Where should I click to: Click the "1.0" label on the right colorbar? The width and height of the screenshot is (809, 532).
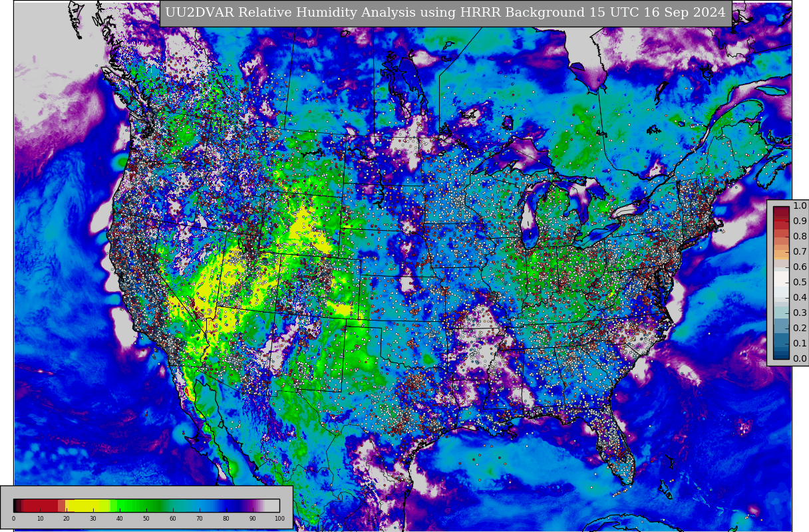(x=800, y=206)
